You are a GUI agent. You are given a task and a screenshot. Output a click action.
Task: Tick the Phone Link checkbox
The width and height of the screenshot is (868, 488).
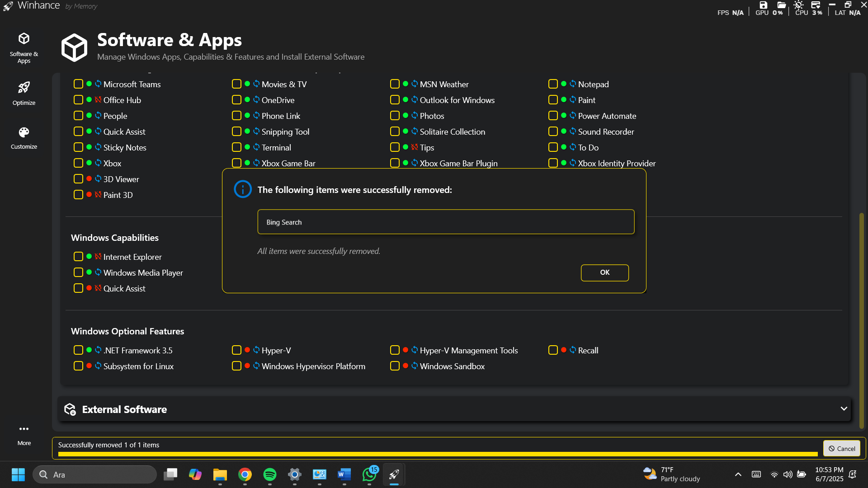[236, 116]
